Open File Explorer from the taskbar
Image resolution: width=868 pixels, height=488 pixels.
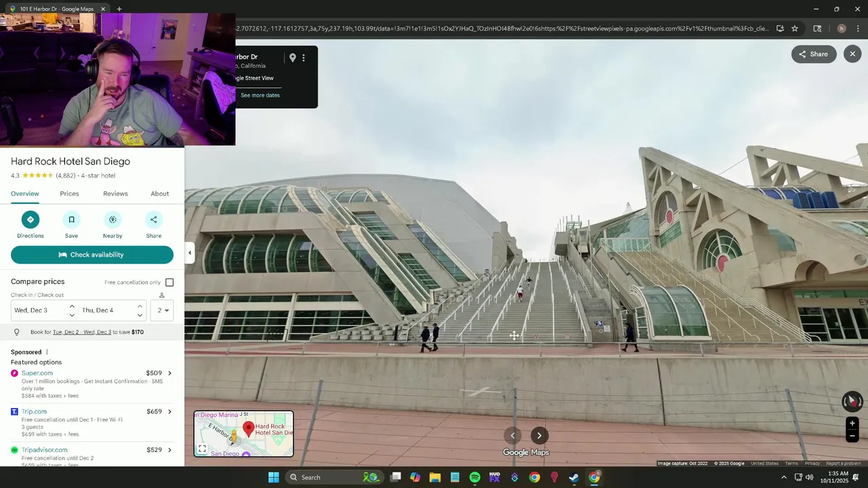tap(435, 477)
